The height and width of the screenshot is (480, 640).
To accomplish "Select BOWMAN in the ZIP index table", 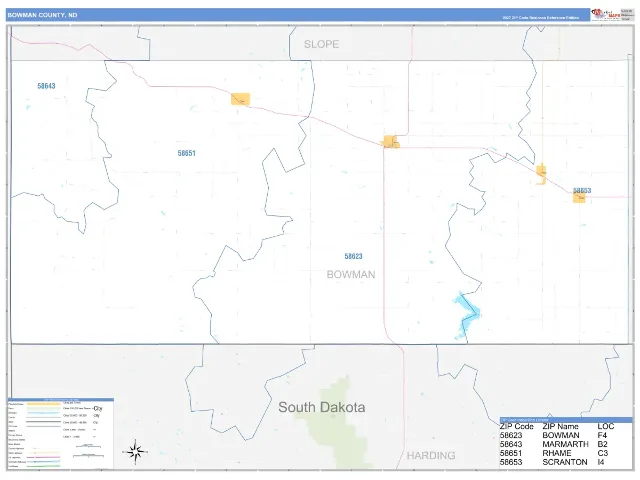I will [561, 436].
